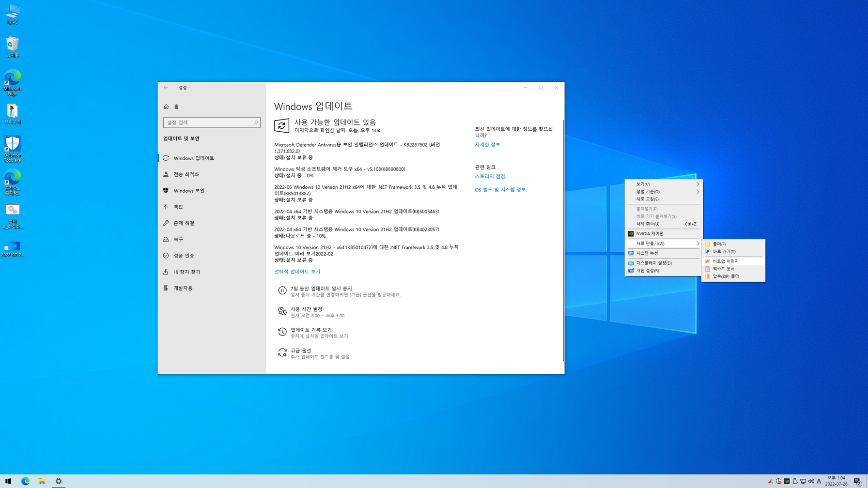Click the 자세한 정보 link
868x488 pixels.
(487, 145)
